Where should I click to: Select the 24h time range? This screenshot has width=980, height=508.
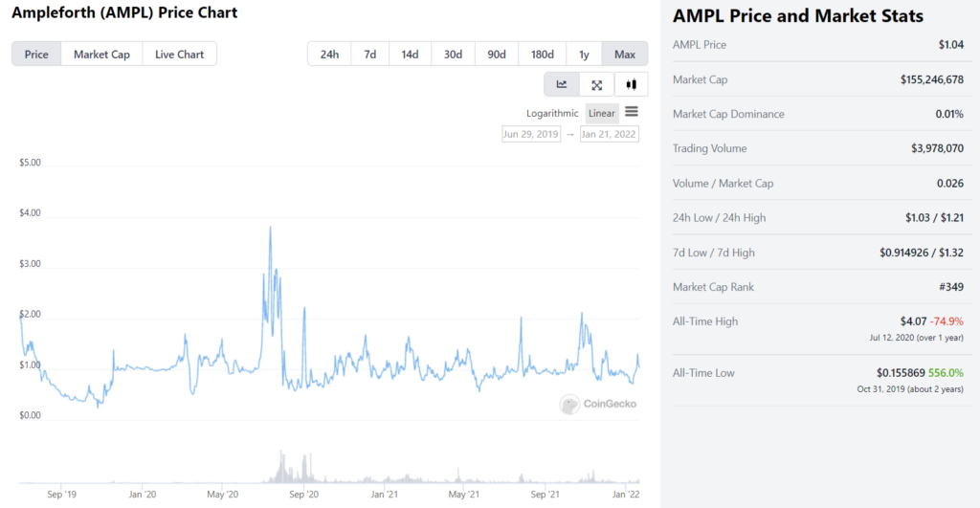(x=329, y=55)
